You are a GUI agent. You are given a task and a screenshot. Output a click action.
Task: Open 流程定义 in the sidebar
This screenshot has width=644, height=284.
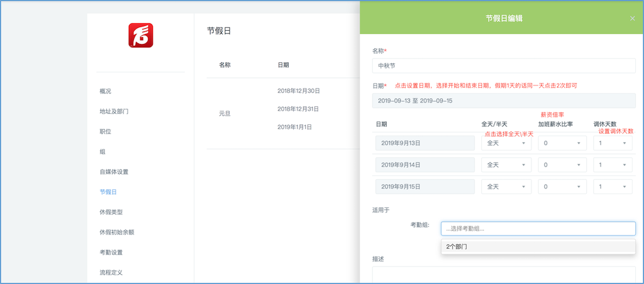click(111, 272)
